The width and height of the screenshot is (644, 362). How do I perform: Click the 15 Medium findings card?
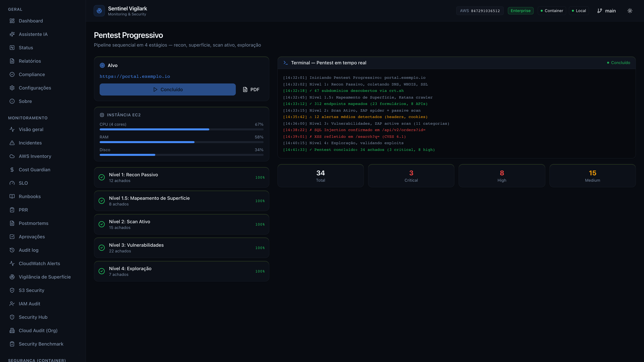[593, 176]
